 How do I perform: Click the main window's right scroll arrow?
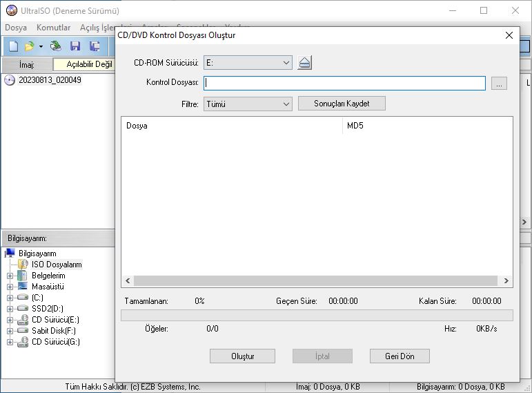click(524, 222)
